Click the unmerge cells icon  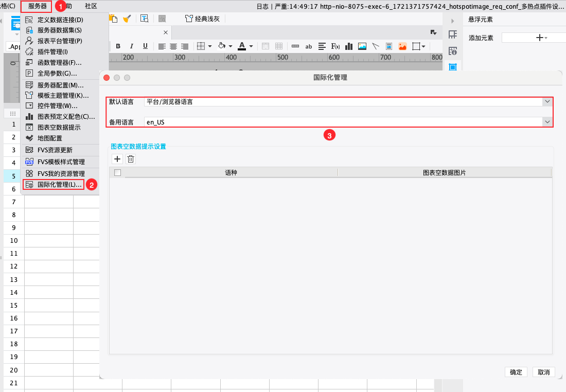coord(279,46)
